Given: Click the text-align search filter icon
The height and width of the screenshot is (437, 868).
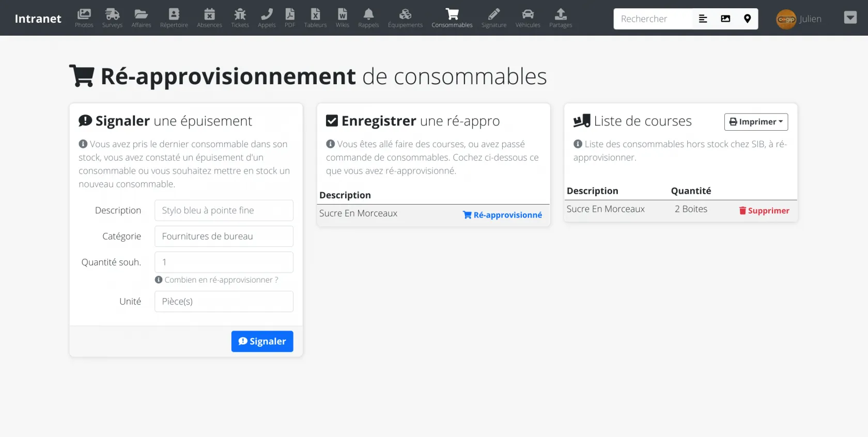Looking at the screenshot, I should coord(703,19).
